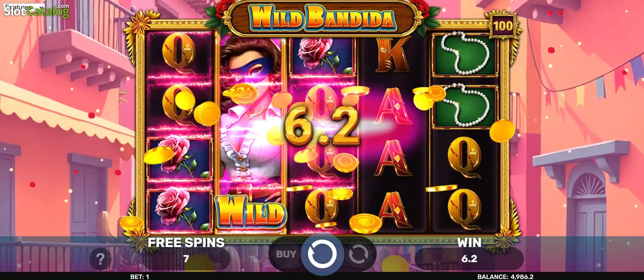Open the question mark help icon
This screenshot has width=644, height=280.
[x=100, y=259]
